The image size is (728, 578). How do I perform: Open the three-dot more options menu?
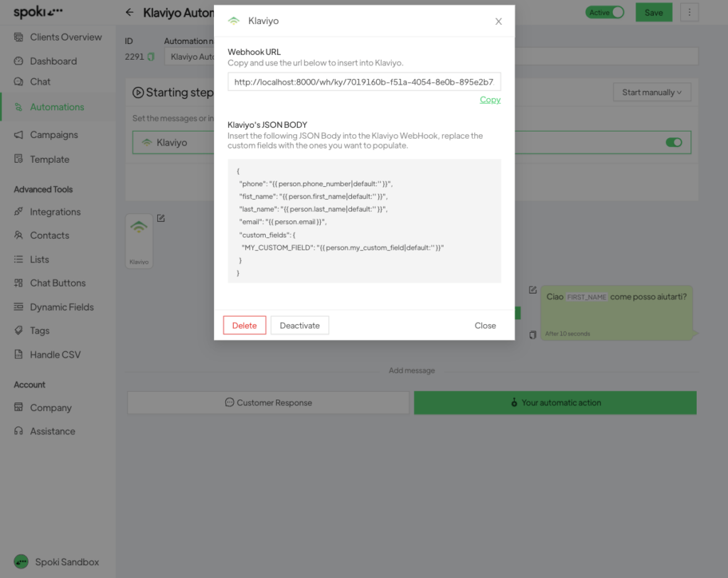(689, 12)
